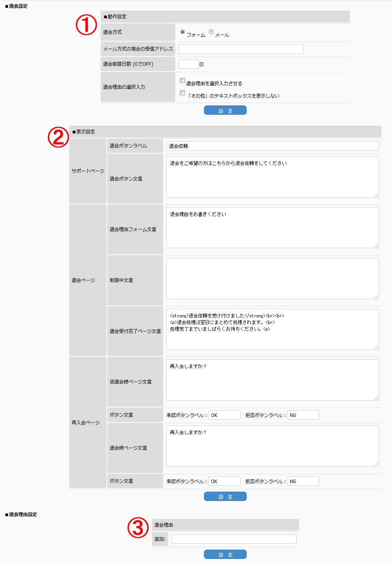Click the 退会理由 追加 input field
The height and width of the screenshot is (564, 392).
point(234,539)
